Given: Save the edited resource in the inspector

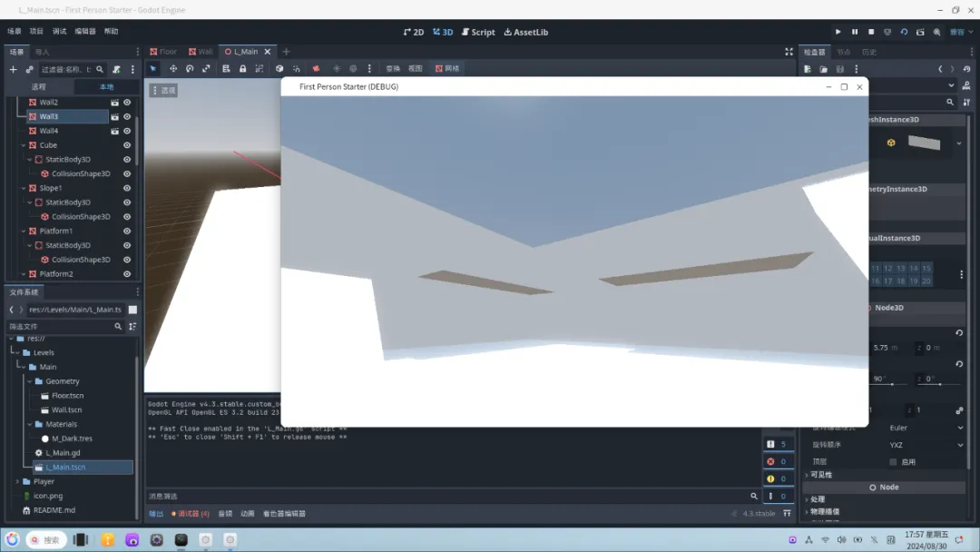Looking at the screenshot, I should click(x=840, y=69).
